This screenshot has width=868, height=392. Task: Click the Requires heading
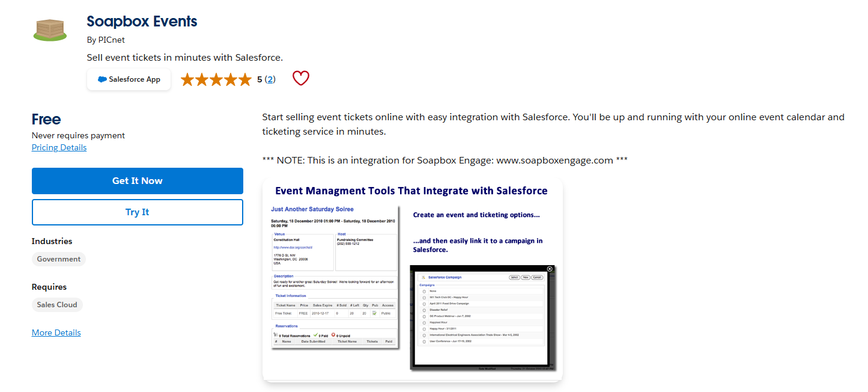[x=49, y=287]
